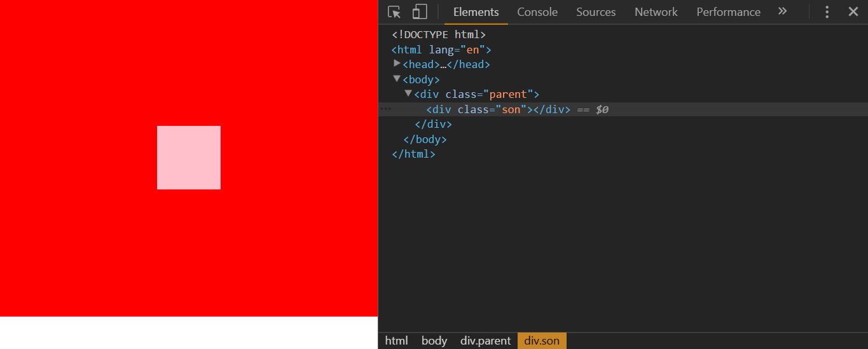Screen dimensions: 868x349
Task: Collapse the div.parent node
Action: point(408,93)
